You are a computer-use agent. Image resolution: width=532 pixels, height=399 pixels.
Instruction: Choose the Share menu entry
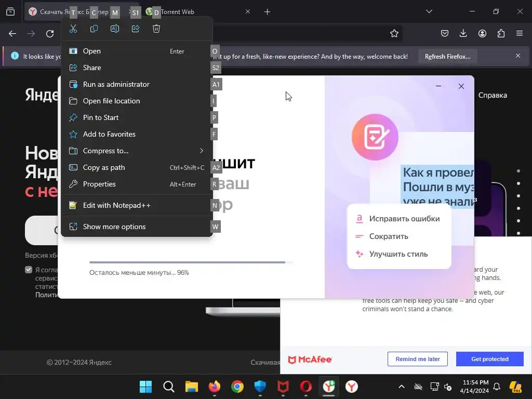(137, 68)
